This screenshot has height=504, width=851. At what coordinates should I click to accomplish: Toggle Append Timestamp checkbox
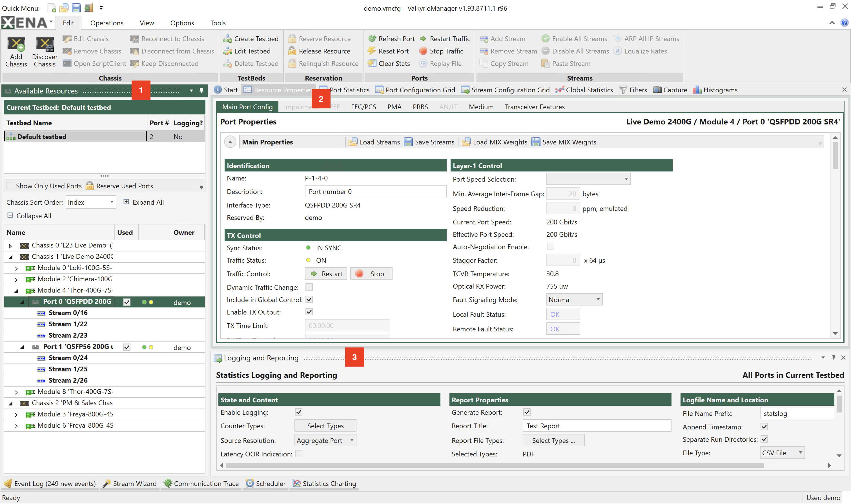[x=764, y=427]
